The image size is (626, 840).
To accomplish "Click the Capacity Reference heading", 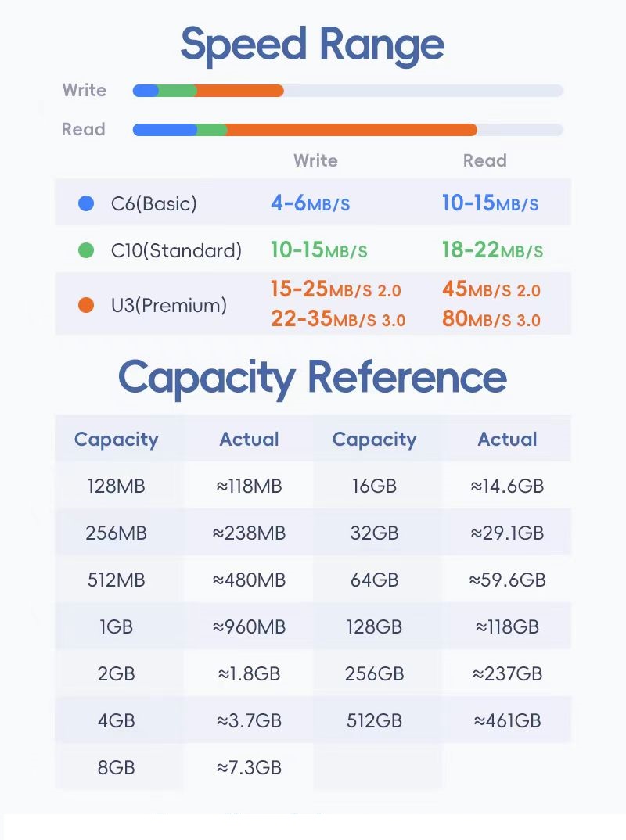I will pos(312,377).
